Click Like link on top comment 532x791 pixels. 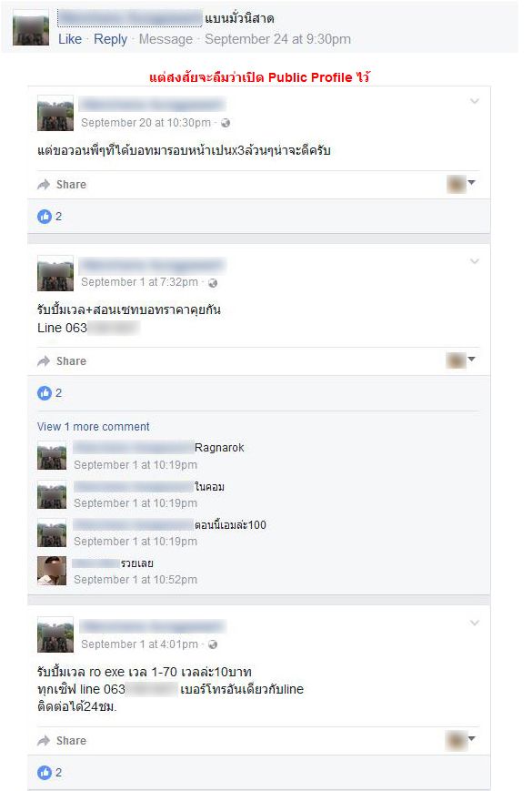click(x=70, y=39)
